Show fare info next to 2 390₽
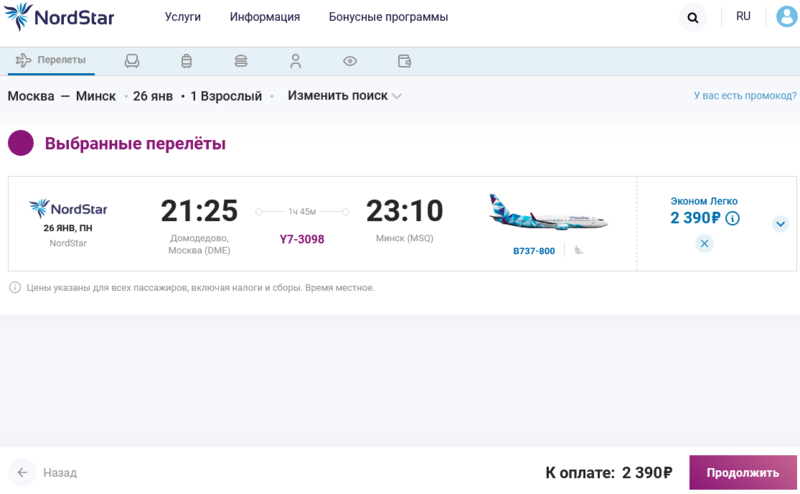Screen dimensions: 800x494 tap(733, 218)
